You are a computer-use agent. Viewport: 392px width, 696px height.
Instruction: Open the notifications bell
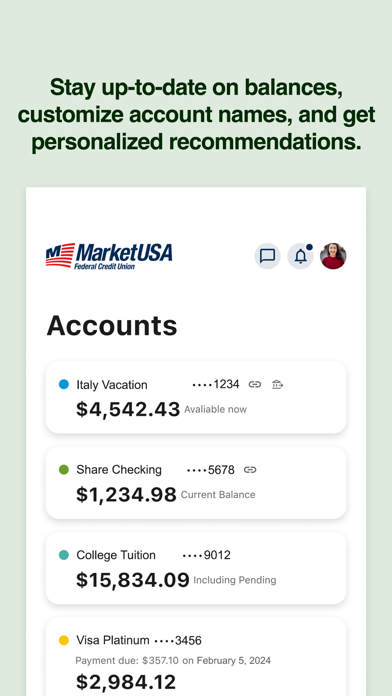301,256
